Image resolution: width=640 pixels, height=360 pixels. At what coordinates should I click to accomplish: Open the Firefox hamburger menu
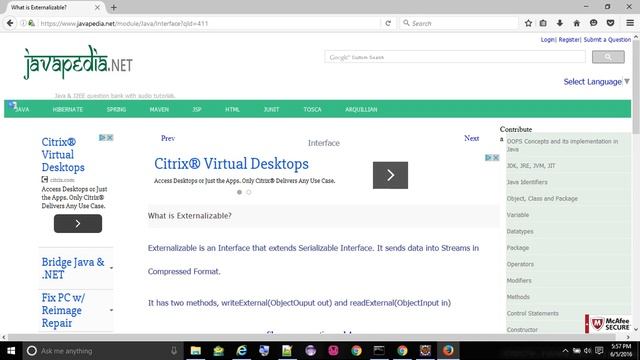(630, 23)
